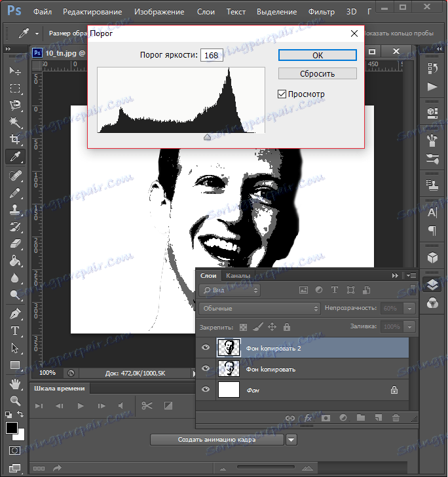Open layer styles fx menu
Screen dimensions: 448x477
pos(308,418)
